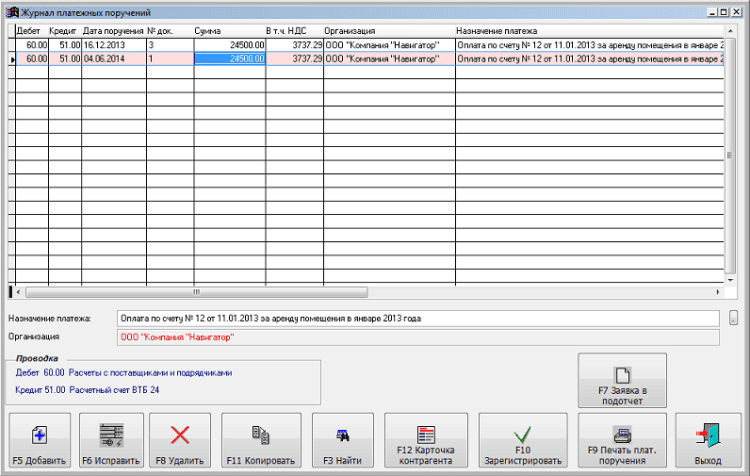Viewport: 750px width, 476px height.
Task: Click payment purpose cell in the 04.06.2014 row
Action: coord(589,59)
